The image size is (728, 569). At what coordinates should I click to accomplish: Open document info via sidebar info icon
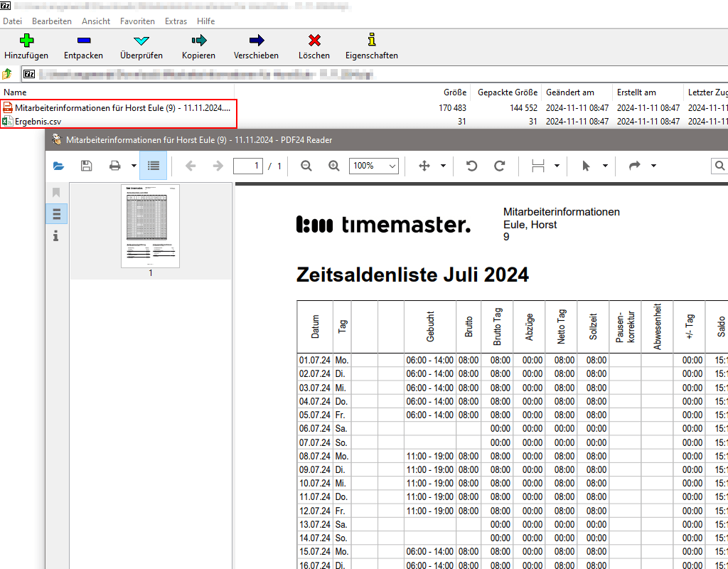pyautogui.click(x=57, y=234)
